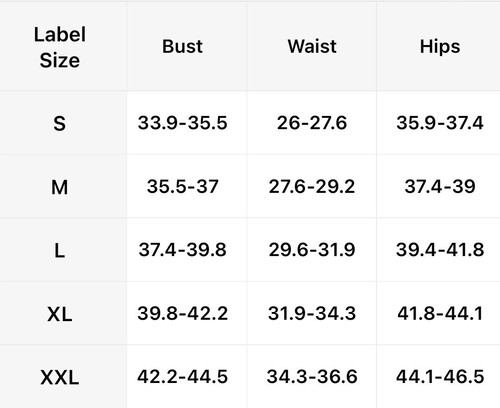Click the 26-27.6 waist cell

pyautogui.click(x=312, y=123)
